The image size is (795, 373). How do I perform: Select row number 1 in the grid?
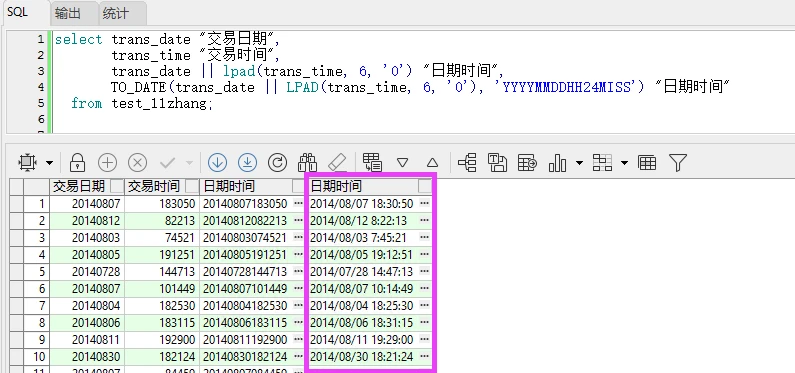[37, 204]
